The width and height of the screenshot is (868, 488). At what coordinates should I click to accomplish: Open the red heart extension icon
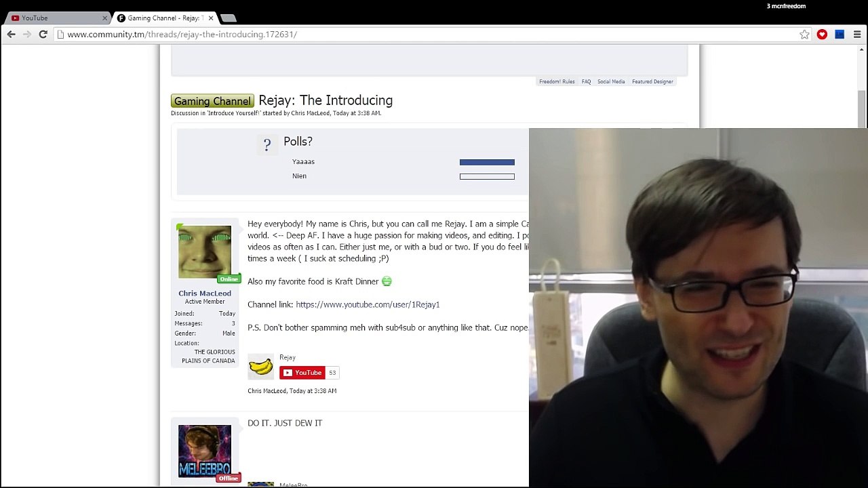pos(822,34)
